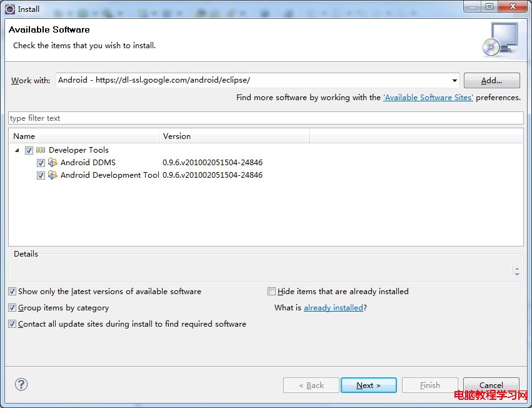The image size is (532, 408).
Task: Close the Install window
Action: click(513, 6)
